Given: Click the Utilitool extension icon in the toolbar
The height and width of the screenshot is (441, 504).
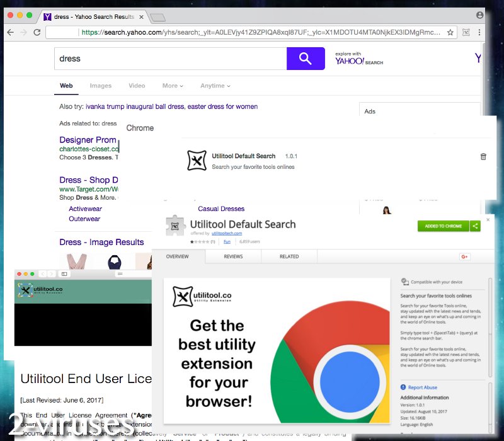Looking at the screenshot, I should click(x=466, y=32).
